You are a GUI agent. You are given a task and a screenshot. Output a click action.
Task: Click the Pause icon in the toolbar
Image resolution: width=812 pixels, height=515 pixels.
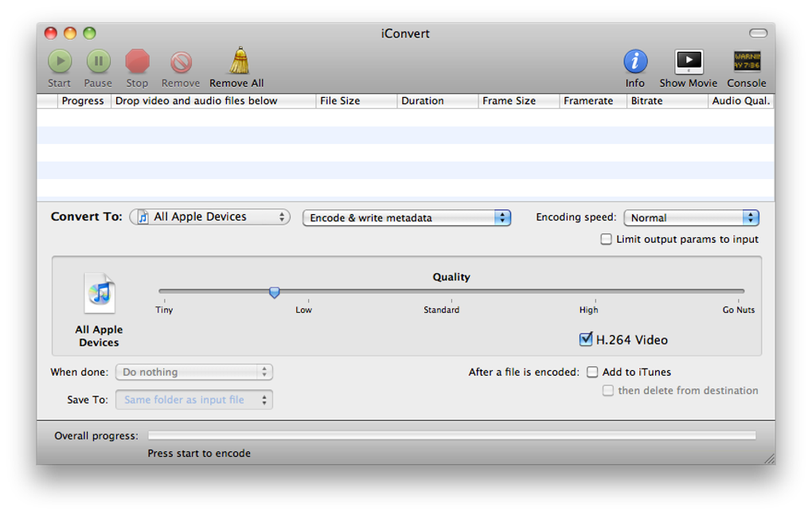coord(98,60)
